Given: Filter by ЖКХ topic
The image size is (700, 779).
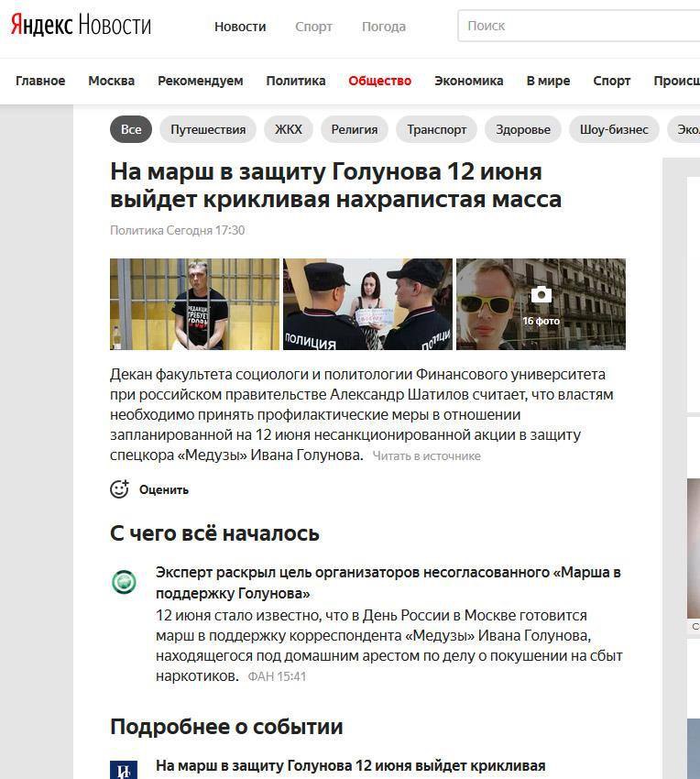Looking at the screenshot, I should tap(288, 129).
